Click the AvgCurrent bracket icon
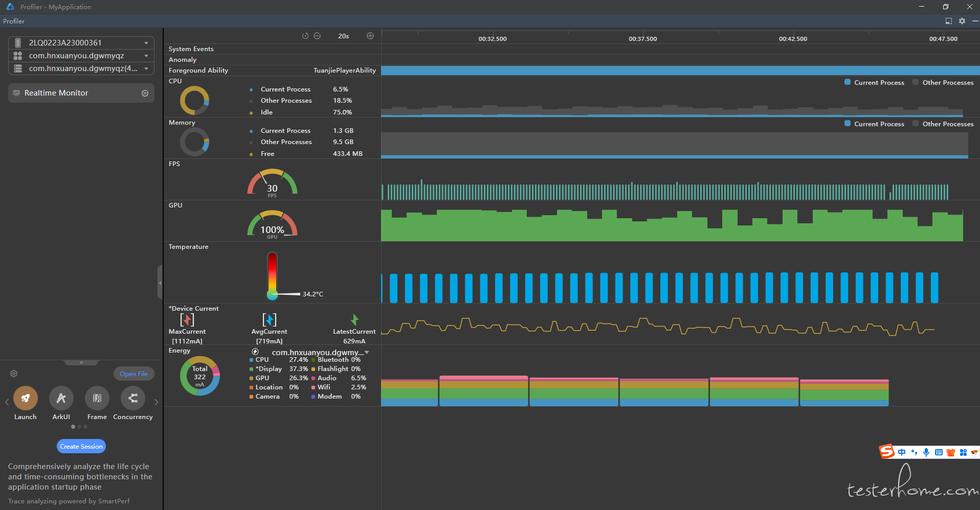The height and width of the screenshot is (510, 980). pos(270,320)
